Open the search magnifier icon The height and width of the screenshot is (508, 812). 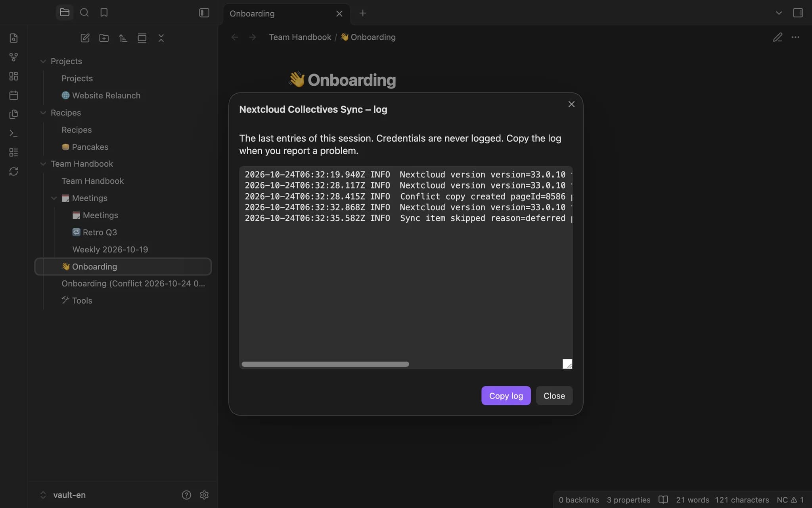[84, 13]
